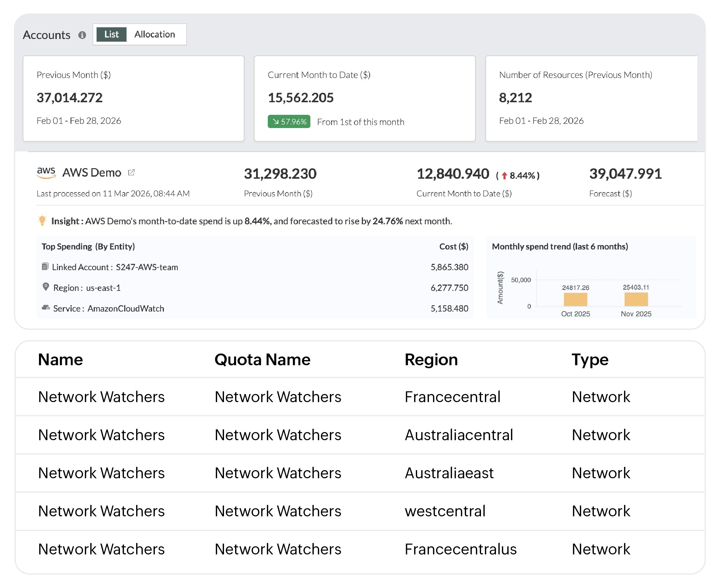Open AWS Demo external link icon
Image resolution: width=720 pixels, height=588 pixels.
click(x=131, y=172)
